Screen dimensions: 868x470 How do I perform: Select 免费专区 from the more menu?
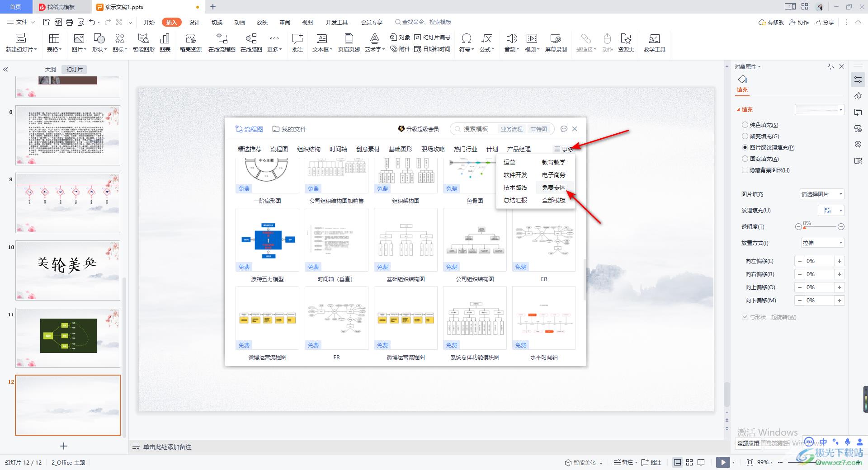pos(554,188)
